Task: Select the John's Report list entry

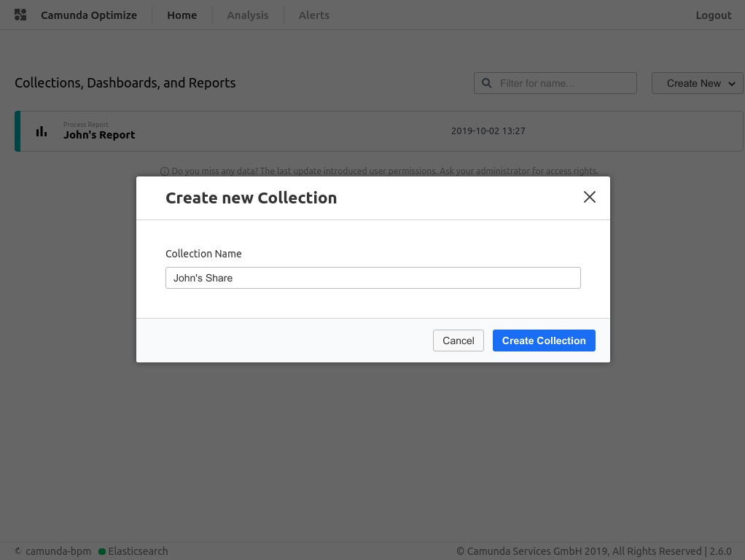Action: (x=99, y=134)
